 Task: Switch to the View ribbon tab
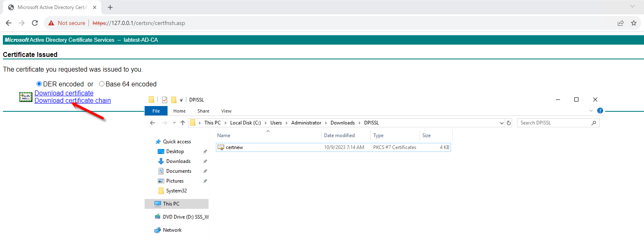coord(226,111)
